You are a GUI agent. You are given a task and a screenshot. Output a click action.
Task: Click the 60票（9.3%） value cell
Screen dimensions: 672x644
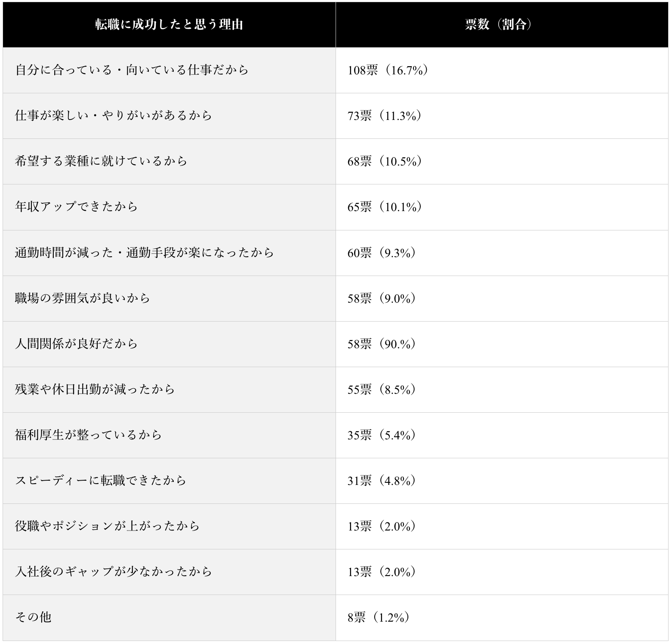pos(381,252)
